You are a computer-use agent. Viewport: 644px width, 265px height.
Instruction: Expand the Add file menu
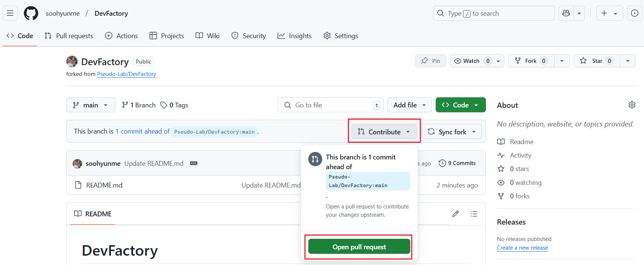[x=409, y=105]
